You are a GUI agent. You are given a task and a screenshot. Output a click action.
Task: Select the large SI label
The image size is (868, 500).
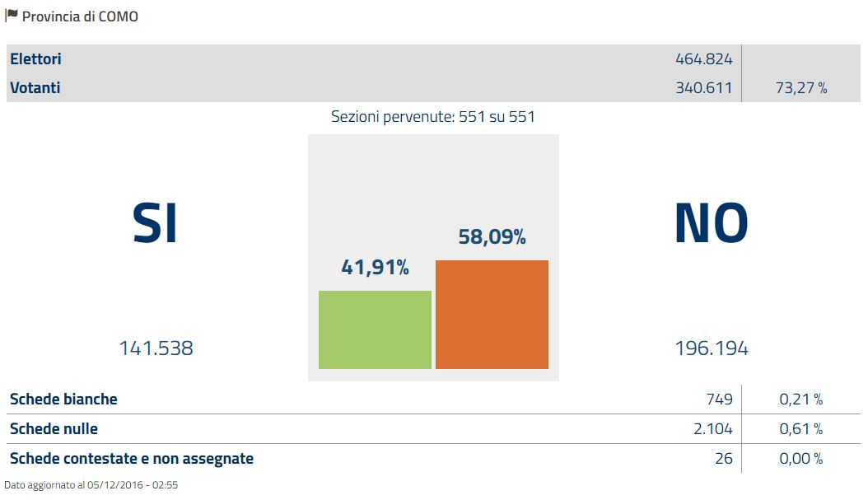pyautogui.click(x=155, y=223)
